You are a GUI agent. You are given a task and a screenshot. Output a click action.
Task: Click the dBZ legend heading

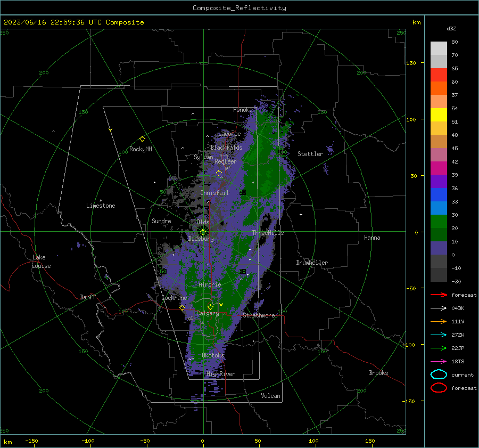pos(451,28)
